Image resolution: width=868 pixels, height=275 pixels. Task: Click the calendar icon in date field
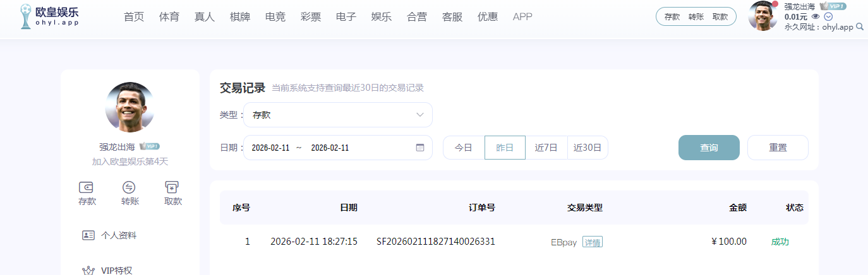[x=420, y=148]
